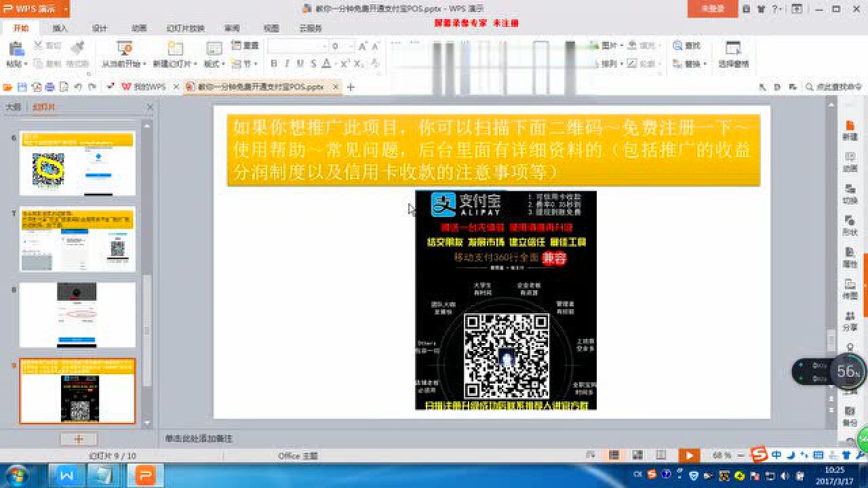The width and height of the screenshot is (868, 488).
Task: Open the 节 section dropdown
Action: click(x=245, y=64)
